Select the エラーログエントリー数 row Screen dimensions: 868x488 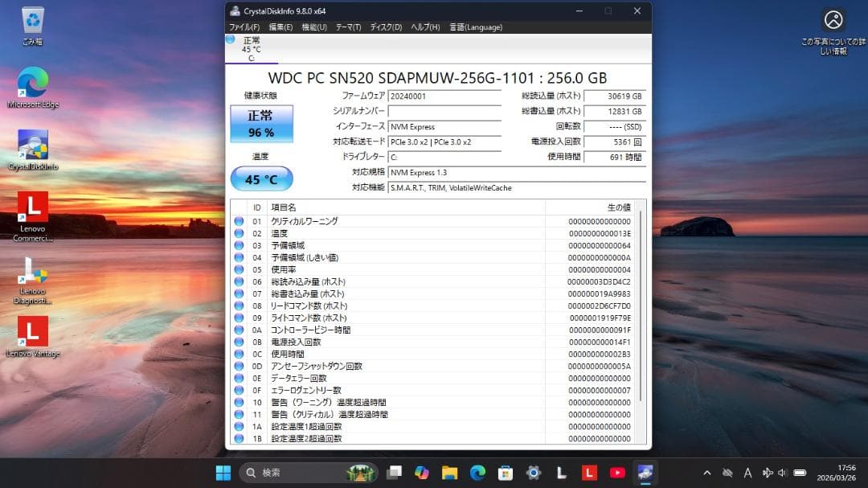pos(433,391)
